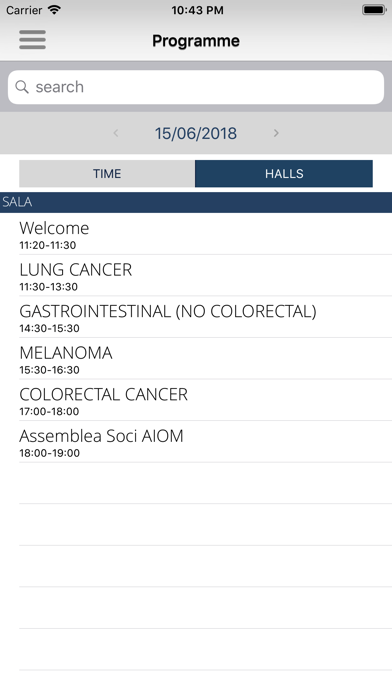Tap the battery icon in status bar
Screen dimensions: 392x696
(x=374, y=10)
